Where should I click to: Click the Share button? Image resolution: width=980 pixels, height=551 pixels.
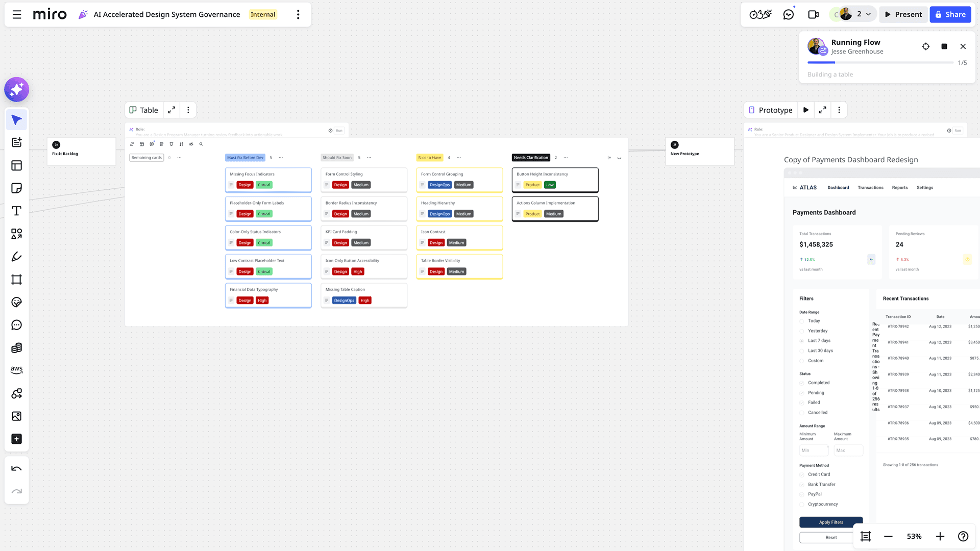pyautogui.click(x=950, y=14)
